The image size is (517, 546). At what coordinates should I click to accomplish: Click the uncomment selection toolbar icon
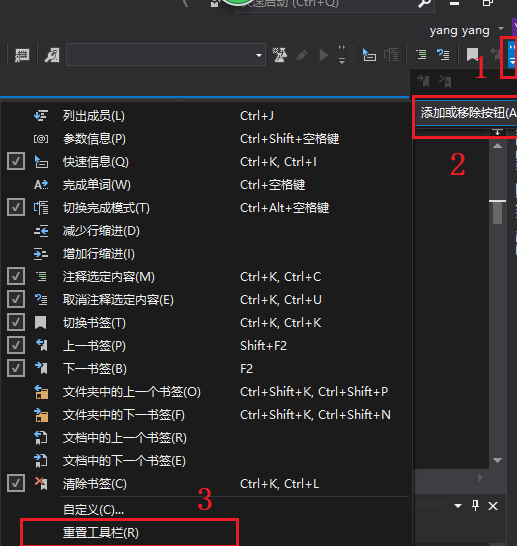click(x=443, y=55)
